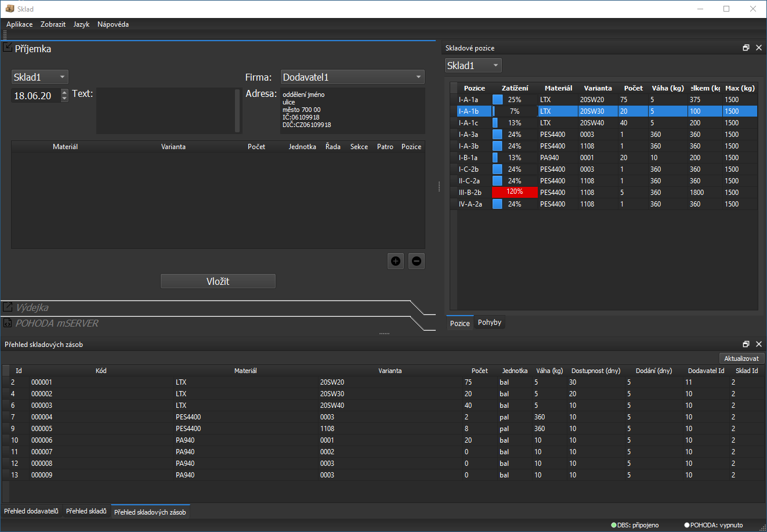Undock the Přehled skladových zásob panel
This screenshot has height=532, width=767.
click(746, 343)
